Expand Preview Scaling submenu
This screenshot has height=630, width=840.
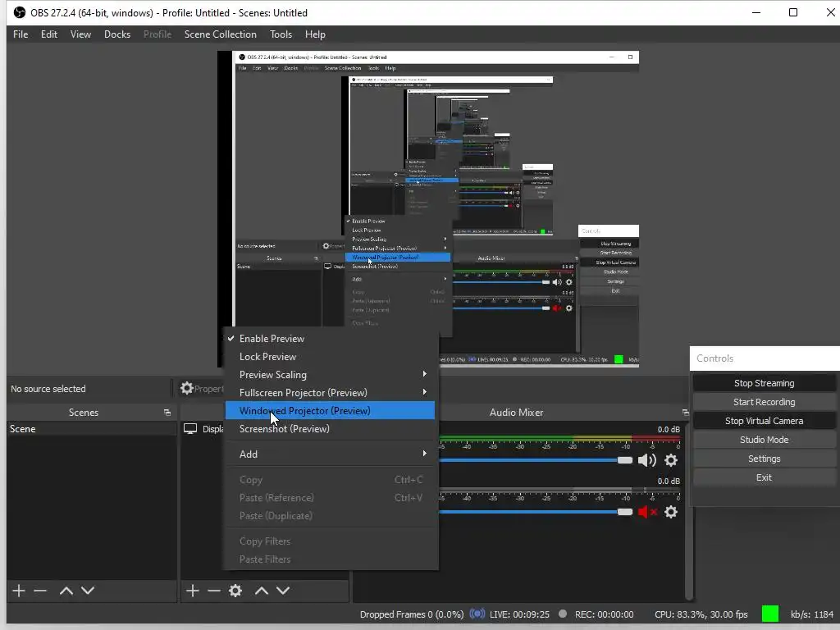click(x=330, y=374)
